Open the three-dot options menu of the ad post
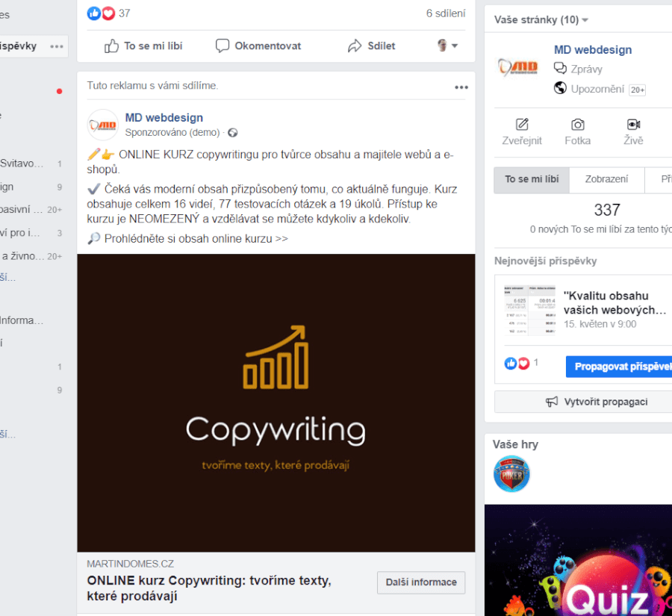The height and width of the screenshot is (616, 672). point(461,87)
